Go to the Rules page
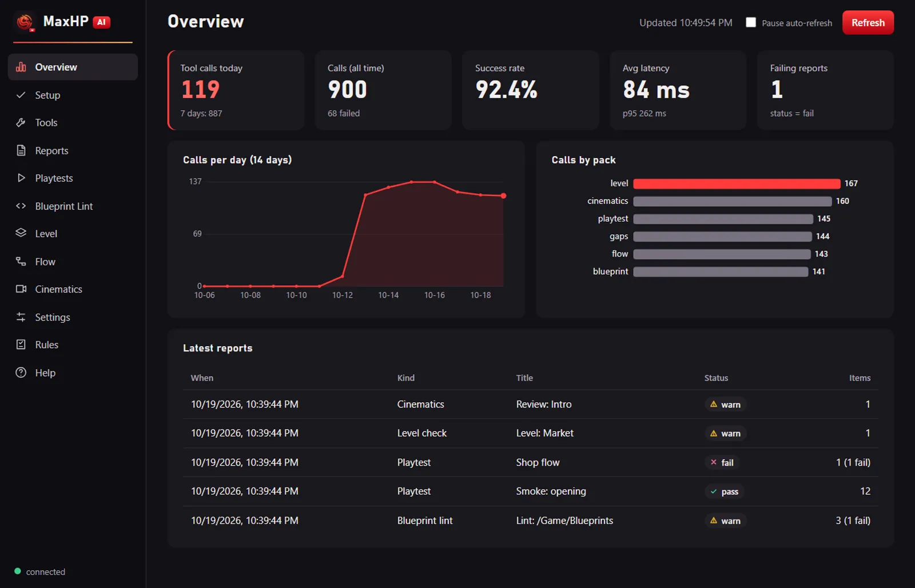Screen dimensions: 915x588 [x=73, y=345]
